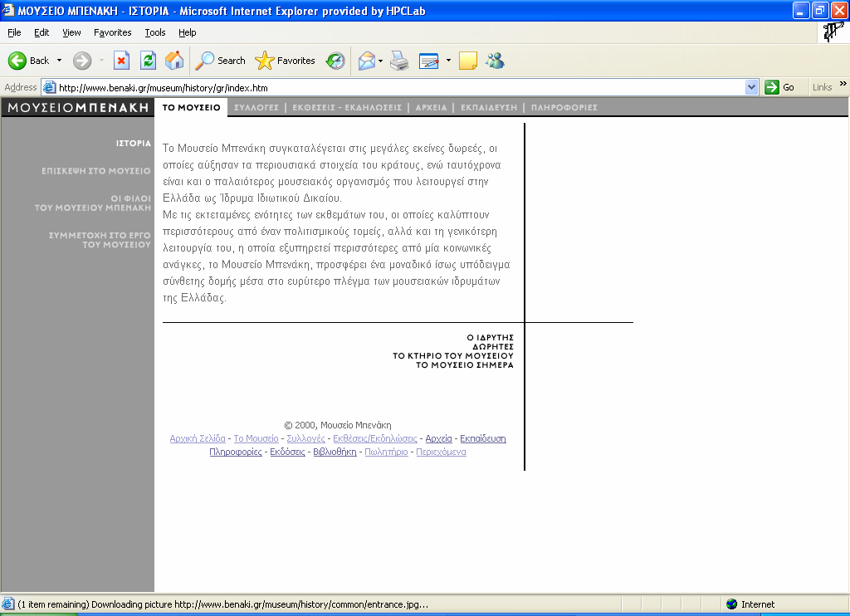Open the Favorites star pane

[286, 61]
